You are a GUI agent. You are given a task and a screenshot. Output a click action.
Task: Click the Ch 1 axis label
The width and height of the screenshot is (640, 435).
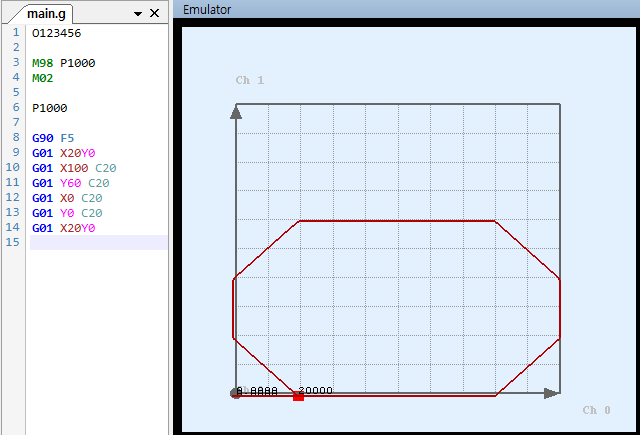coord(249,80)
